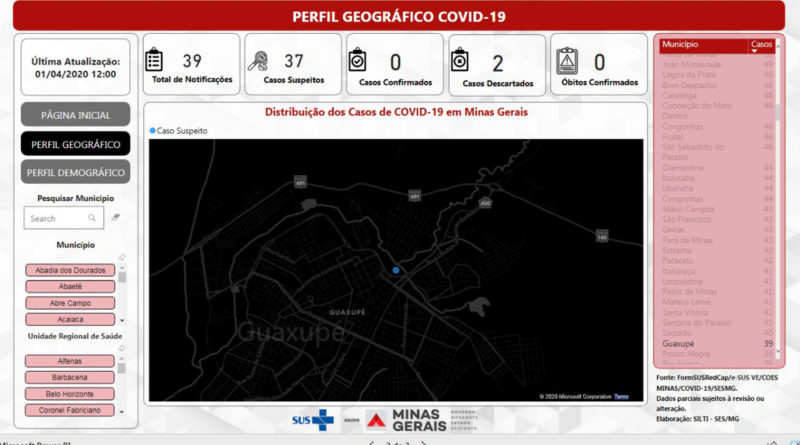Screen dimensions: 800x445
Task: Click the municipality table scrollbar thumb
Action: pos(778,113)
